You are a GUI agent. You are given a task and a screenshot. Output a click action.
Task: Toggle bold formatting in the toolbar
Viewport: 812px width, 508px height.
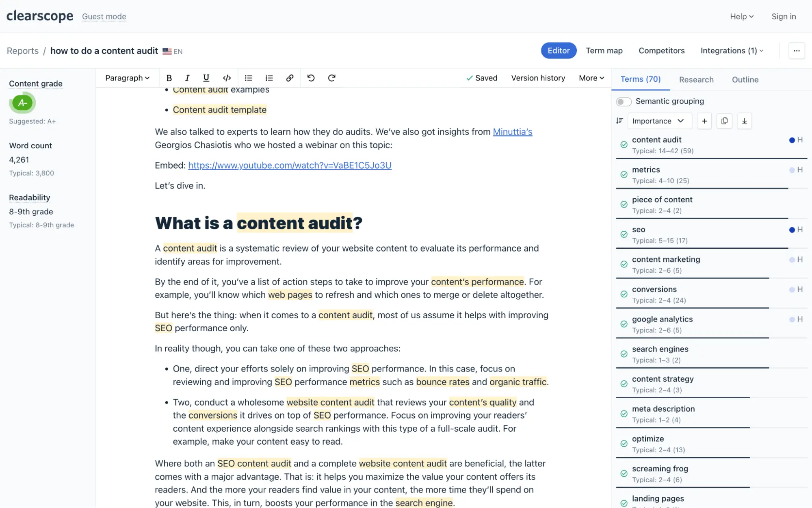(169, 78)
